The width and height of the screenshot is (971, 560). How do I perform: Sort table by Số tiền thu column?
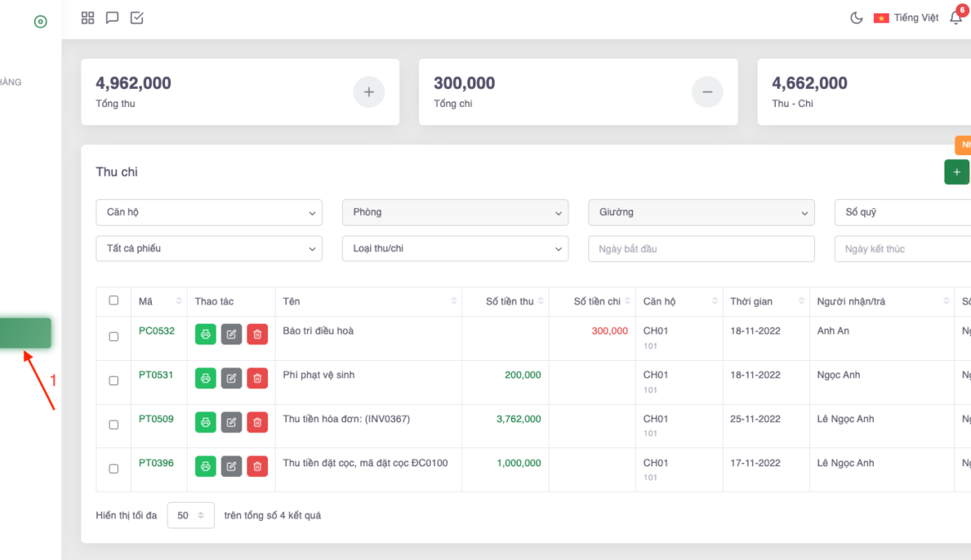click(x=515, y=301)
